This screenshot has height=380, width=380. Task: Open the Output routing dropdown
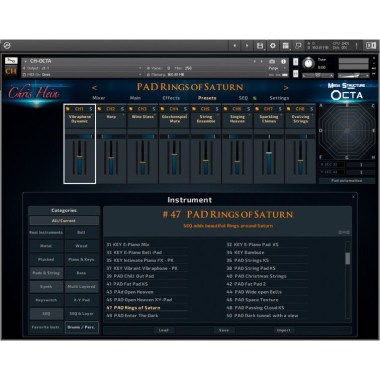point(83,68)
